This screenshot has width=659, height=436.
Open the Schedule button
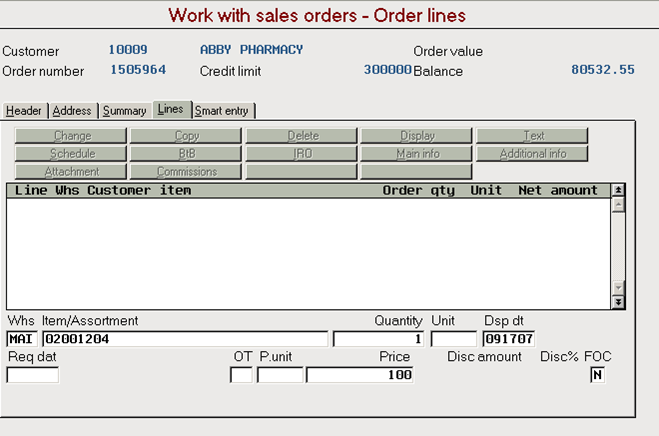[71, 153]
